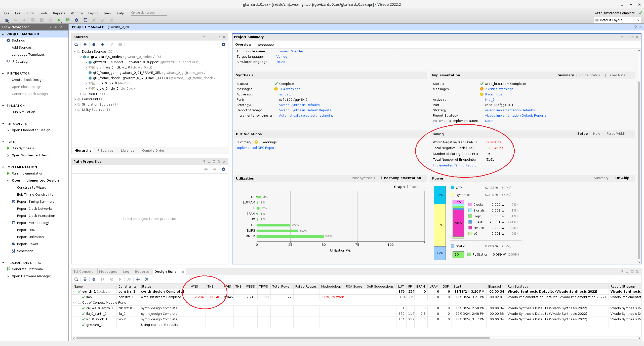644x346 pixels.
Task: Select Power On-Chip view
Action: coord(622,178)
